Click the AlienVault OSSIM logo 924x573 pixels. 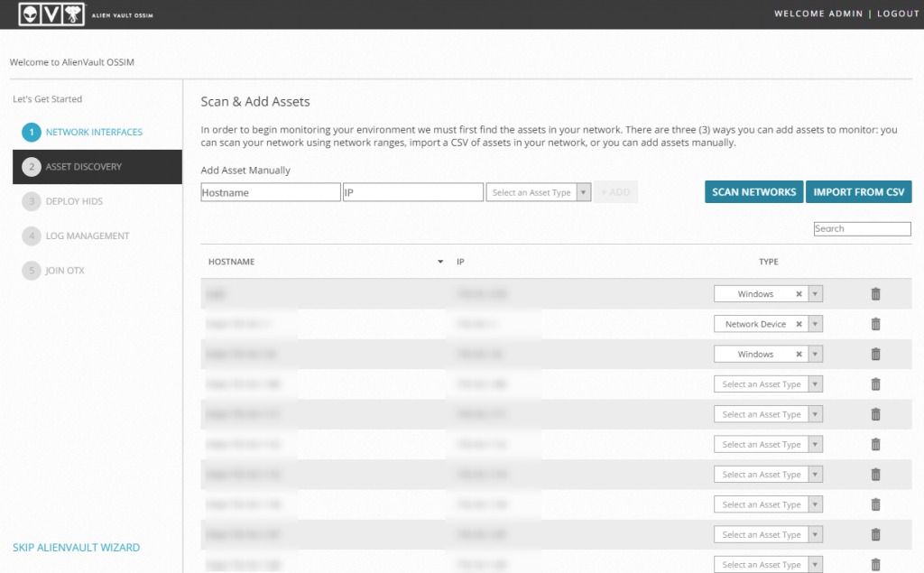click(x=86, y=14)
